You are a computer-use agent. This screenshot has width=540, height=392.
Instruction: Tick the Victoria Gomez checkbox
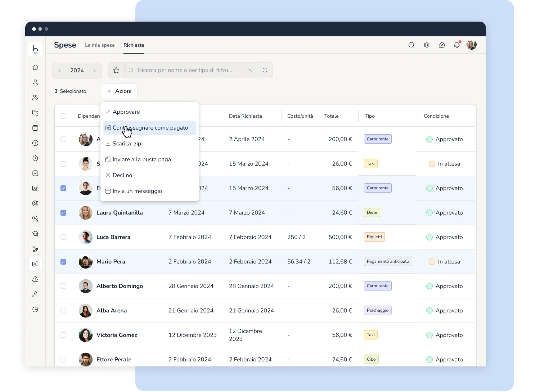coord(63,335)
